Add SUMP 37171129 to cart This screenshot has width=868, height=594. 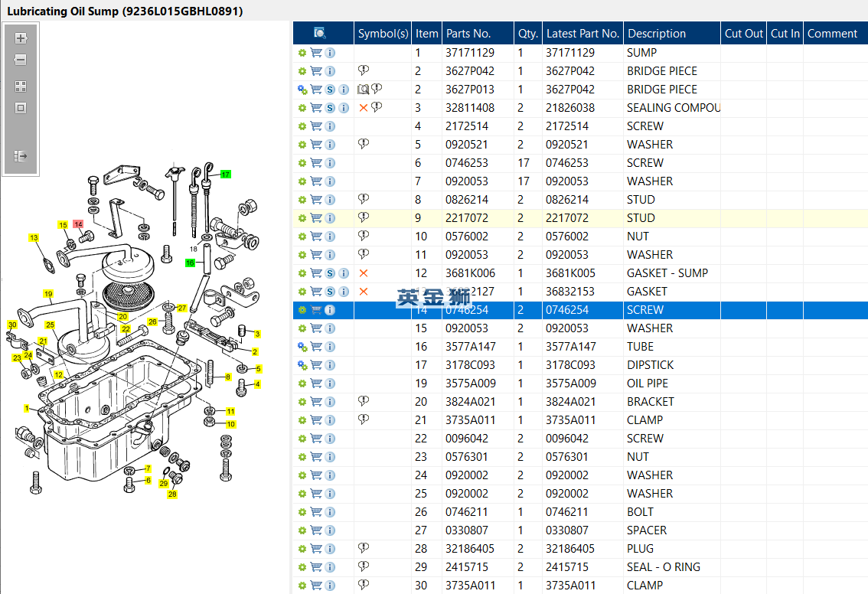(x=316, y=53)
